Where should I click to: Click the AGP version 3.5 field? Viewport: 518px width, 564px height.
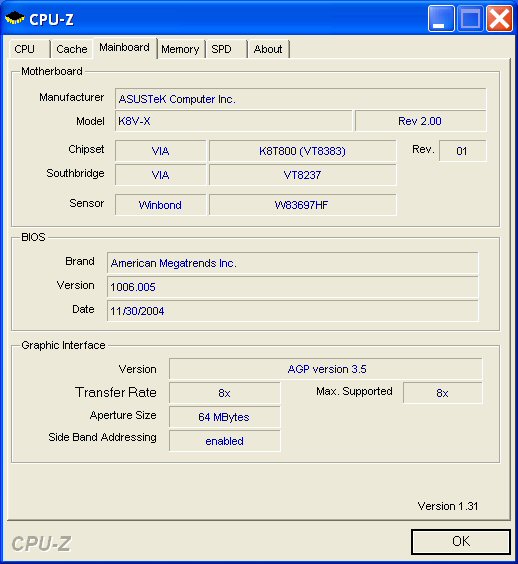point(326,369)
